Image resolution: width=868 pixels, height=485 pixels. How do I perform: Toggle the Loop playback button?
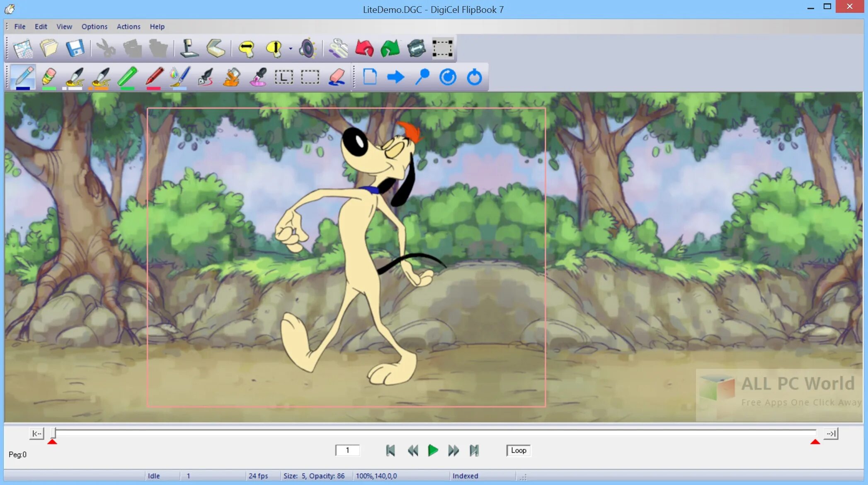[518, 450]
